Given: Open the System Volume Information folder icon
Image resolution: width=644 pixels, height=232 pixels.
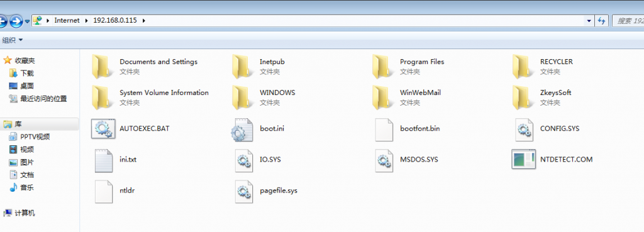Looking at the screenshot, I should coord(101,97).
